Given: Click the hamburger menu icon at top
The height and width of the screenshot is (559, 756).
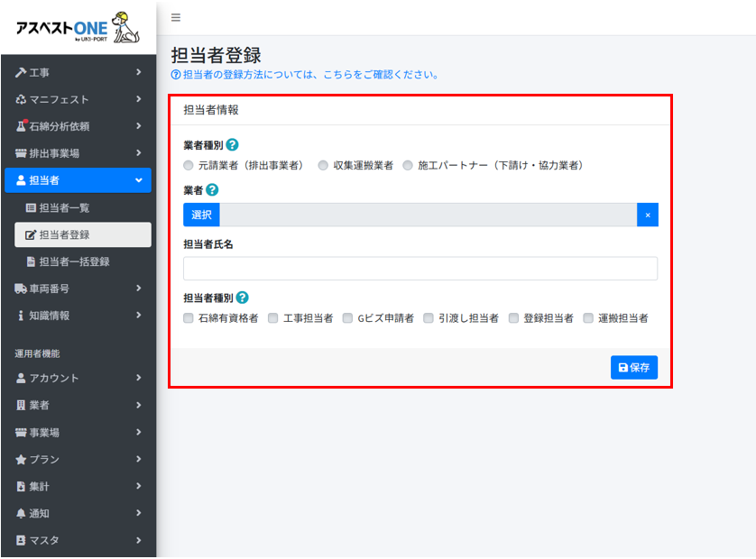Looking at the screenshot, I should 176,17.
